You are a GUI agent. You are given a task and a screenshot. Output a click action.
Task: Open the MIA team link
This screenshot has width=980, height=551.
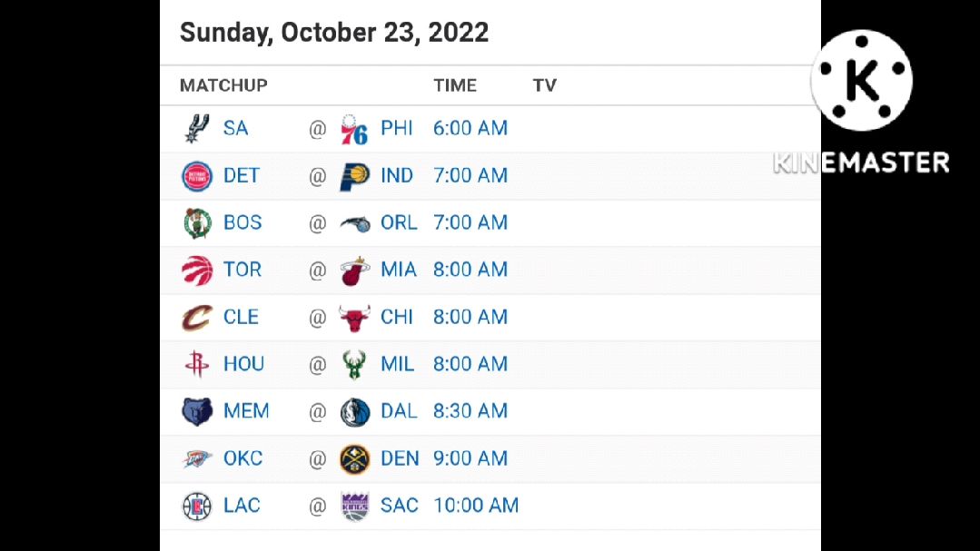[399, 270]
